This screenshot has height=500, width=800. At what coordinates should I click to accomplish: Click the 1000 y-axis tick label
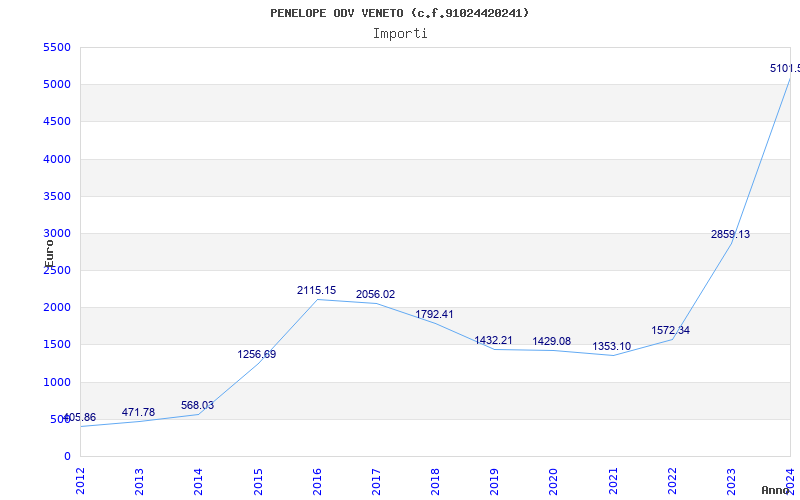pyautogui.click(x=57, y=382)
